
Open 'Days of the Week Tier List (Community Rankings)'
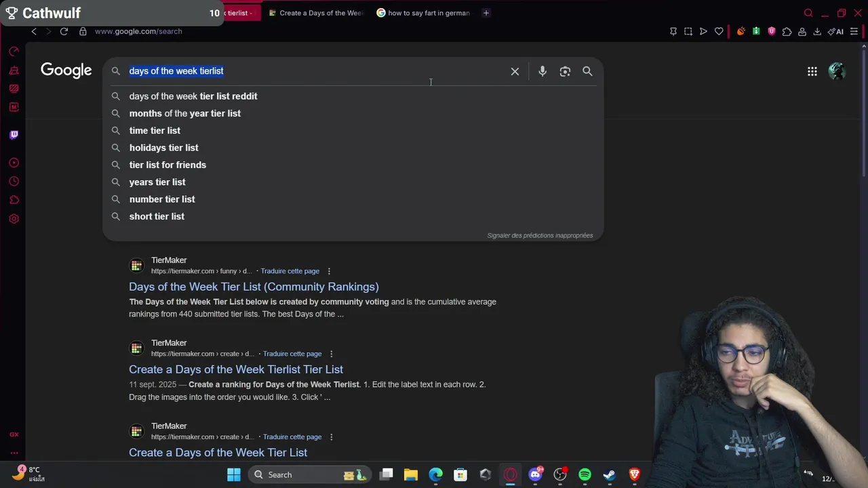click(x=254, y=287)
